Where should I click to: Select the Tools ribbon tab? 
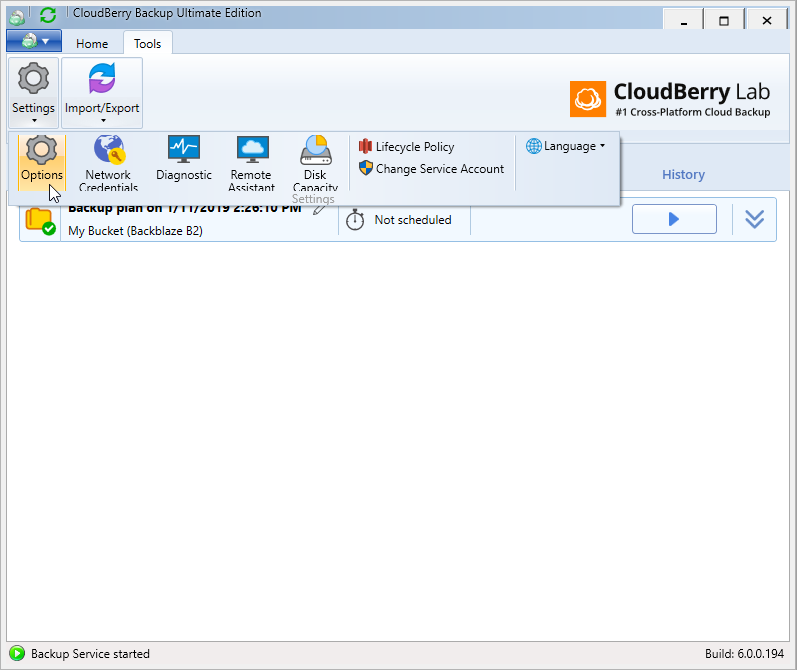point(147,44)
